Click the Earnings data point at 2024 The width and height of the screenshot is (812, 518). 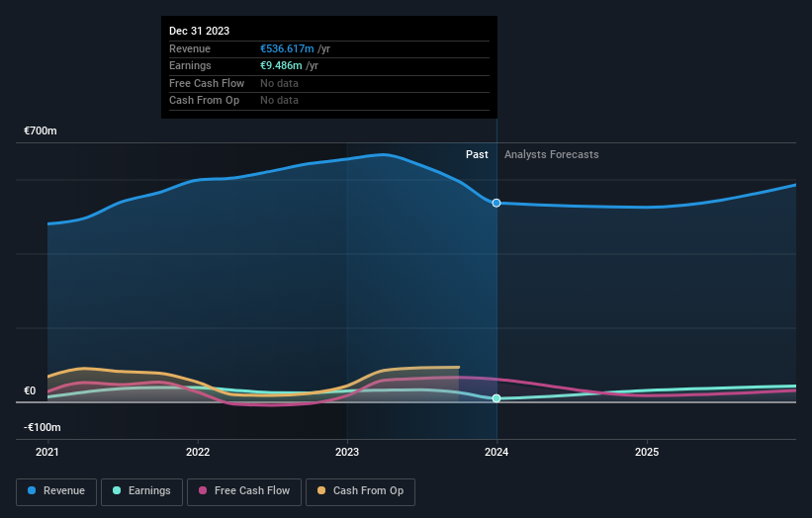pos(496,398)
